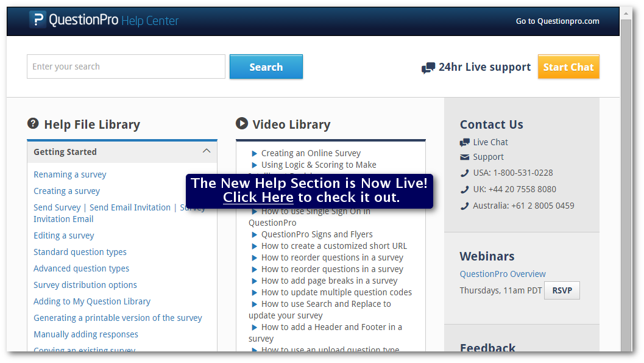Open the Manually adding responses link
This screenshot has width=644, height=363.
pos(86,334)
